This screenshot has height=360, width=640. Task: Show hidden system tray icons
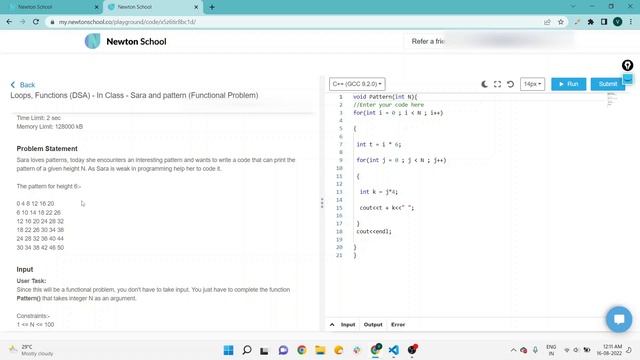pyautogui.click(x=513, y=350)
